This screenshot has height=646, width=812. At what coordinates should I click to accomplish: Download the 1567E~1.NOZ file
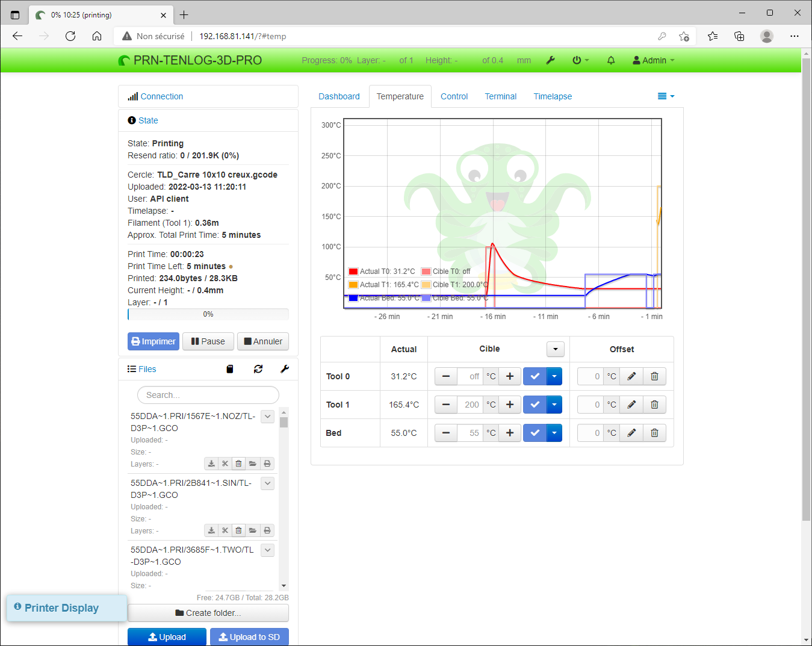click(211, 464)
